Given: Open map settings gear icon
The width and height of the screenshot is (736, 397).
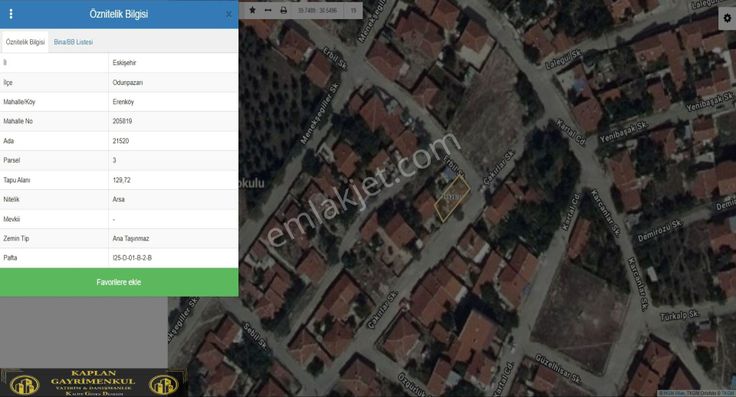Looking at the screenshot, I should coord(727,18).
